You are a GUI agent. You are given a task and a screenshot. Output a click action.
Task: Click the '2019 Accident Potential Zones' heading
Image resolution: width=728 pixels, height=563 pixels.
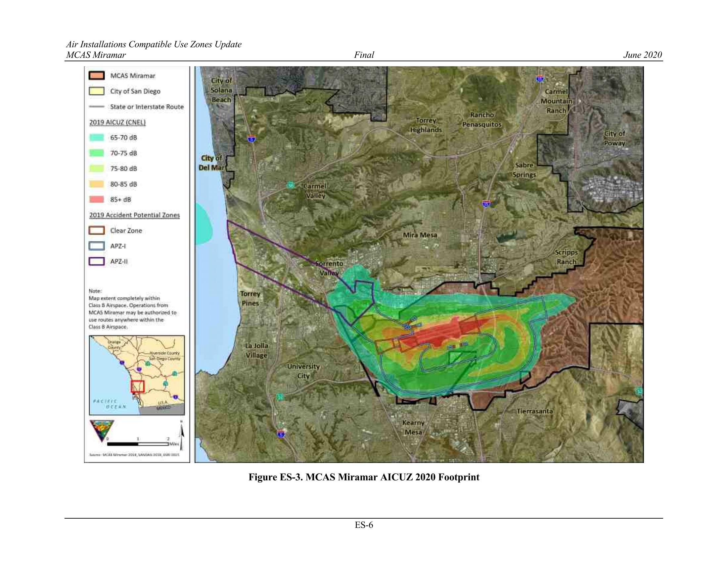tap(134, 215)
